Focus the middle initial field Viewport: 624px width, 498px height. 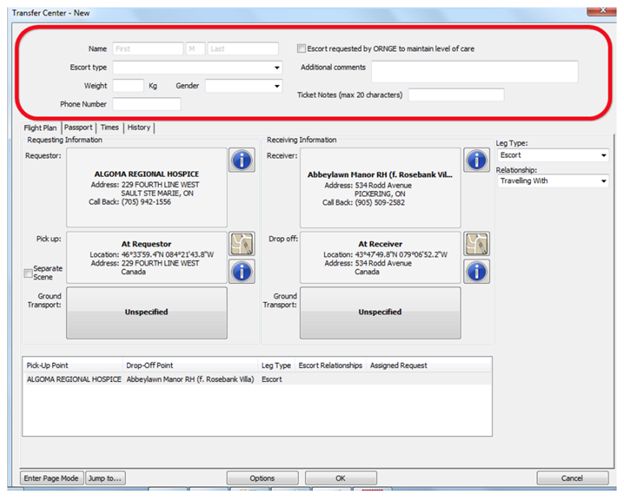pos(195,49)
